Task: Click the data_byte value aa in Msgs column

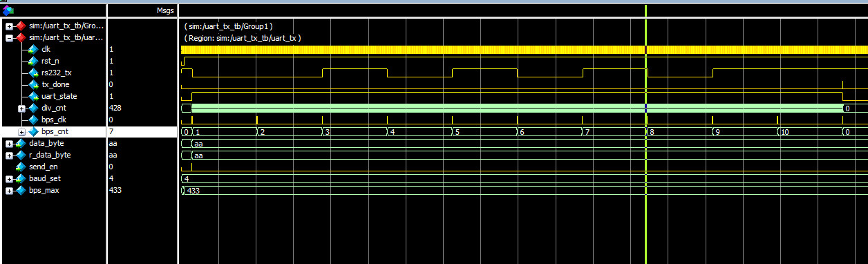Action: pyautogui.click(x=113, y=143)
